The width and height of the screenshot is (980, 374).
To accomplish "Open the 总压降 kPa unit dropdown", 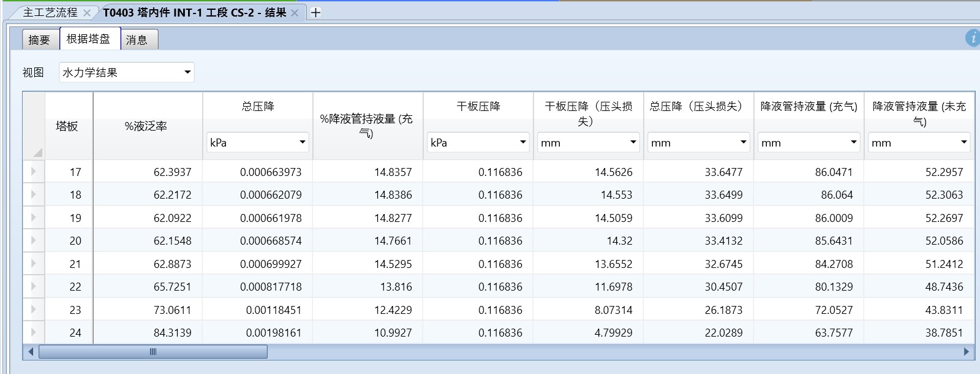I will point(302,142).
